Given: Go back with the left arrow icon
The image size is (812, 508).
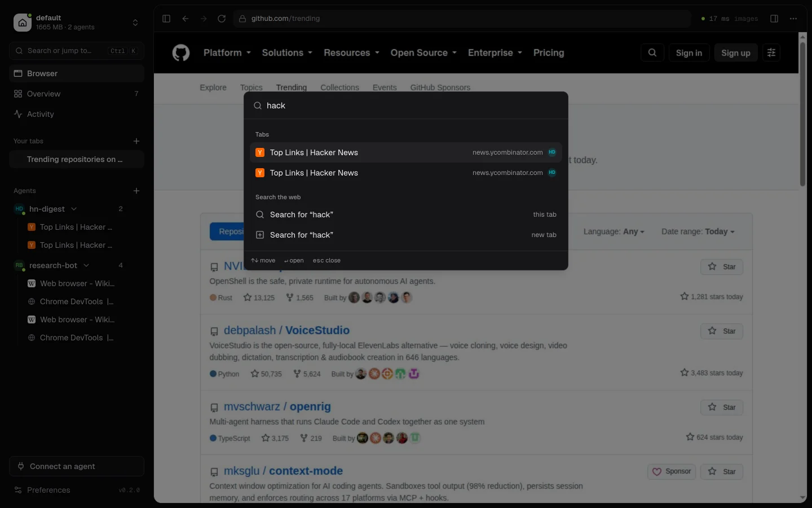Looking at the screenshot, I should (x=186, y=19).
